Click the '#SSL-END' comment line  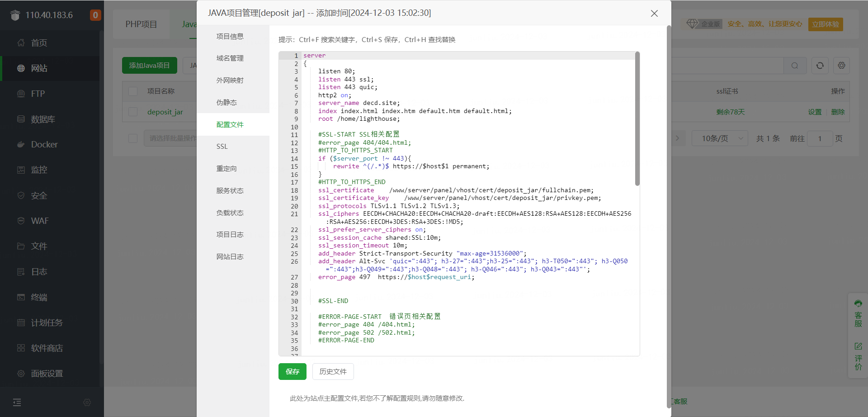tap(333, 301)
